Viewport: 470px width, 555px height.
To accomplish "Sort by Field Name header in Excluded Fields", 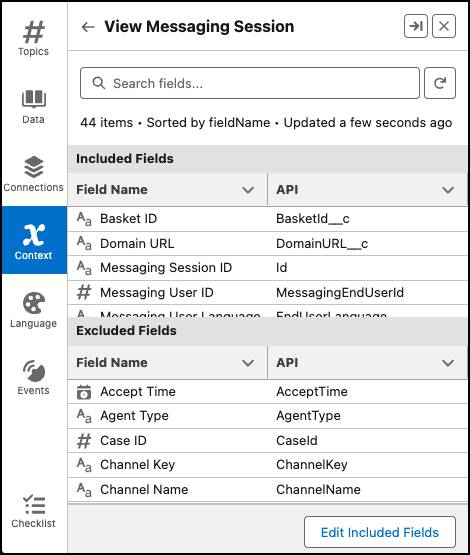I will [x=112, y=362].
